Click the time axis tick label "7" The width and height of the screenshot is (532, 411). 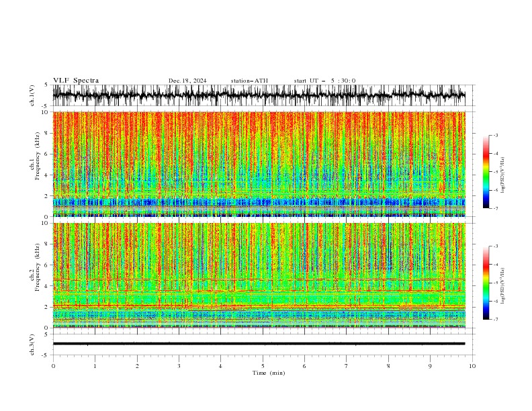(x=347, y=366)
